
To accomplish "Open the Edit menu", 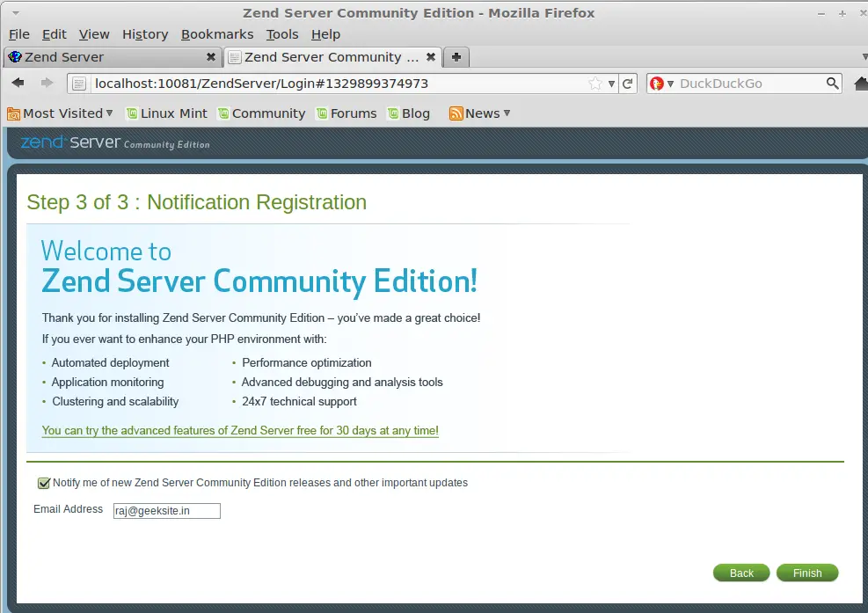I will (x=55, y=34).
